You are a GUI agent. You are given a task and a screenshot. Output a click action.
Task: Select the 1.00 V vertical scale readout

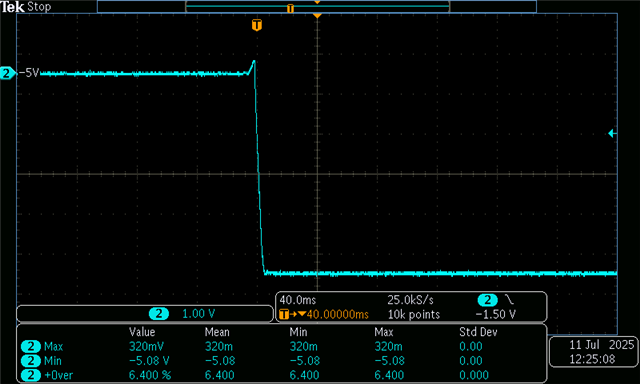[198, 313]
